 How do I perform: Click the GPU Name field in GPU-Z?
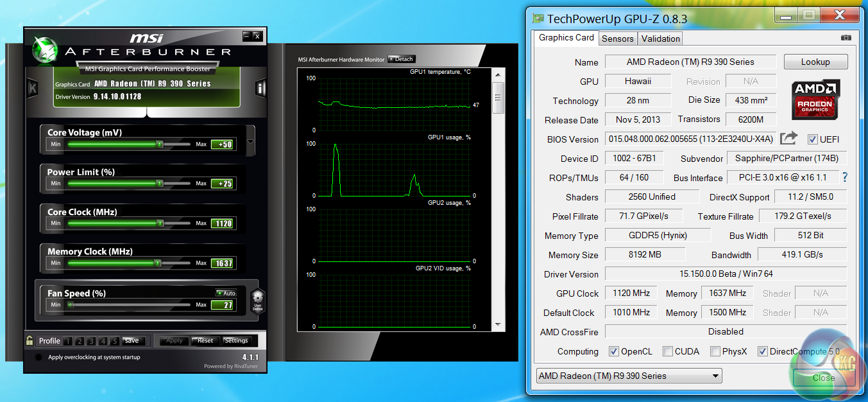coord(690,62)
